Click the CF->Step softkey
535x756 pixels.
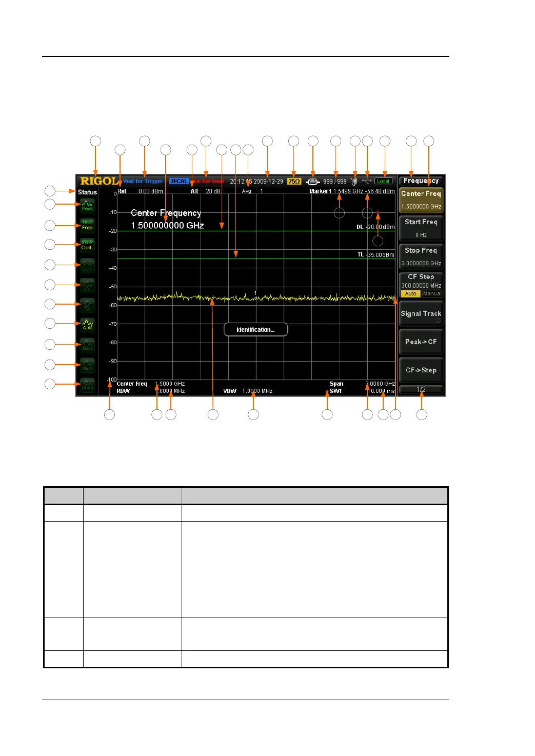click(421, 370)
